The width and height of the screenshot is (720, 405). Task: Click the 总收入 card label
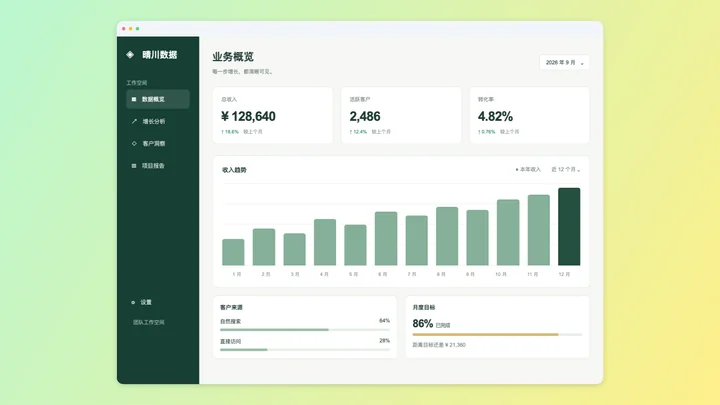pyautogui.click(x=229, y=99)
